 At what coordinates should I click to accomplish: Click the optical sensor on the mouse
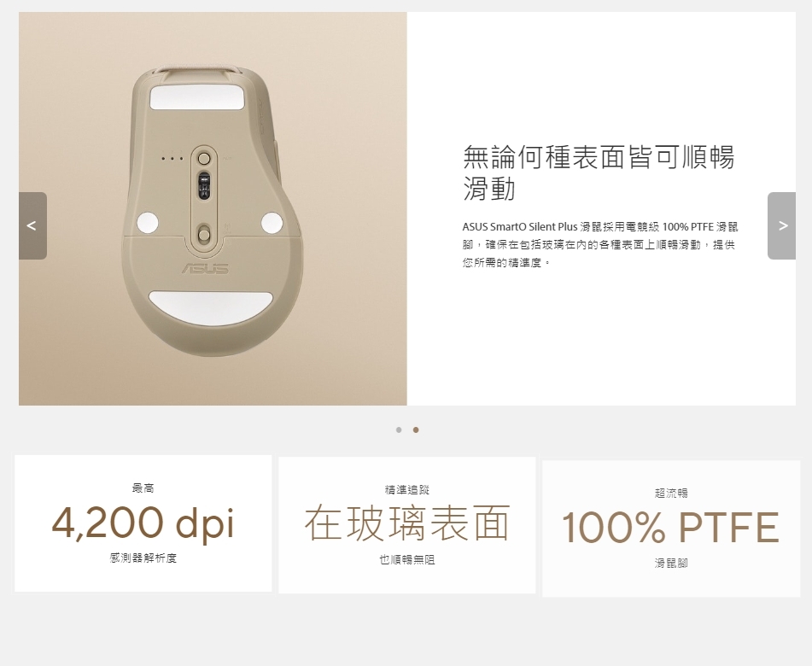click(204, 185)
